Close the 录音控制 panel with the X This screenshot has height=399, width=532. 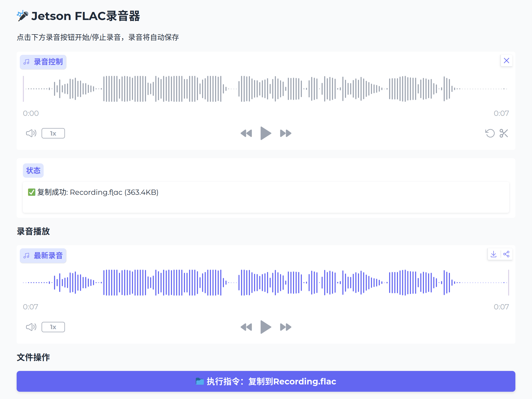[506, 61]
